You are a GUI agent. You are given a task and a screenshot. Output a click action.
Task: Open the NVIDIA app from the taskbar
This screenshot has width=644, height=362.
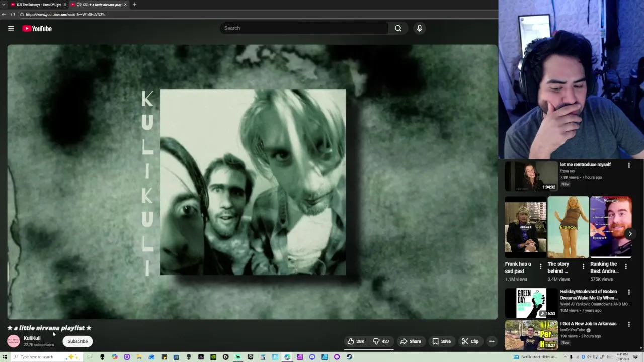tap(213, 357)
